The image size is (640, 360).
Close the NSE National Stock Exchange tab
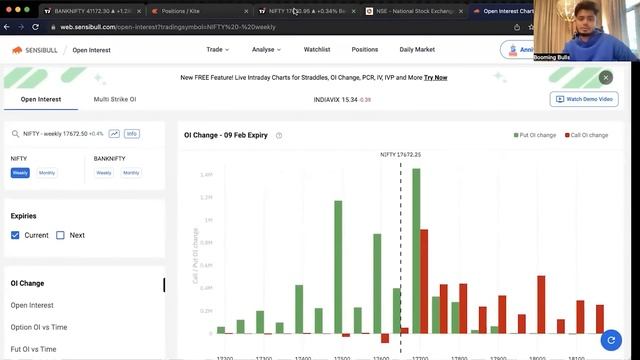[461, 11]
